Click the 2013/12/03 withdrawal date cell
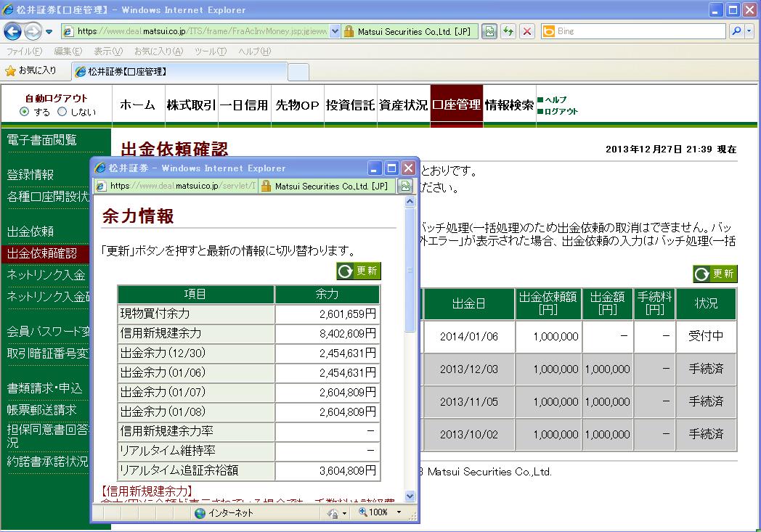The height and width of the screenshot is (532, 761). pos(469,369)
